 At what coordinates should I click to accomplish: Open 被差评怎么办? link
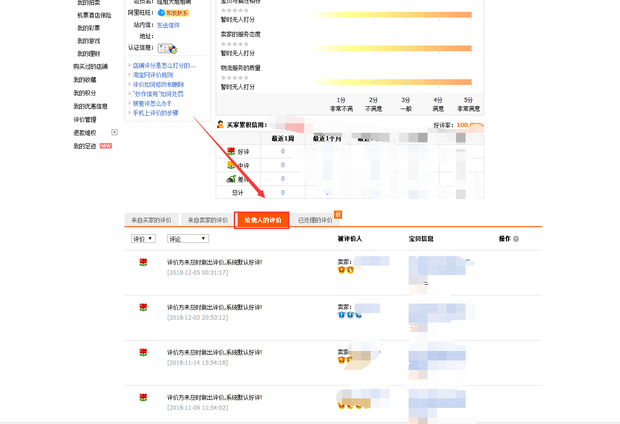(151, 104)
